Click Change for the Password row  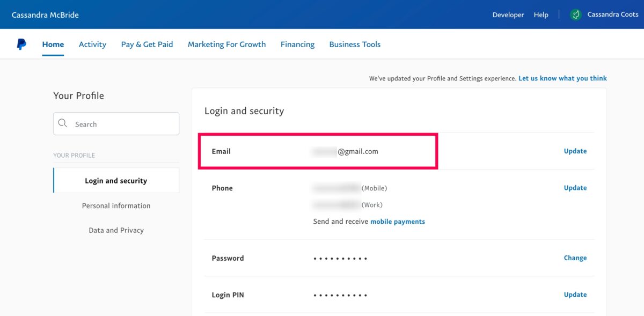point(575,258)
